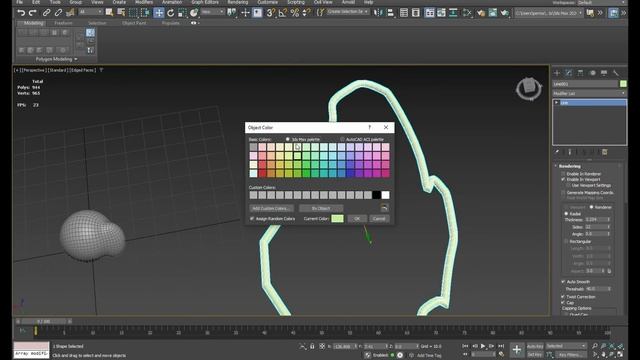Activate the Select Object tool
This screenshot has width=640, height=360.
109,13
